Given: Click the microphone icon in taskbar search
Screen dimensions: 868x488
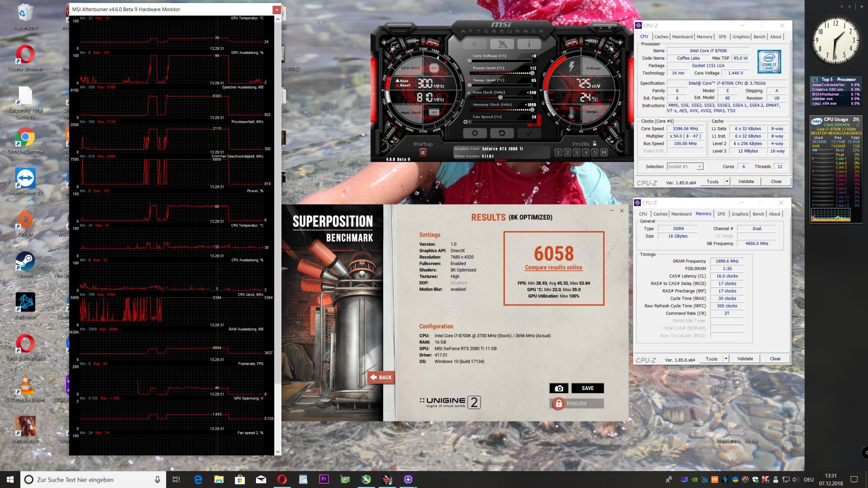Looking at the screenshot, I should pyautogui.click(x=157, y=480).
